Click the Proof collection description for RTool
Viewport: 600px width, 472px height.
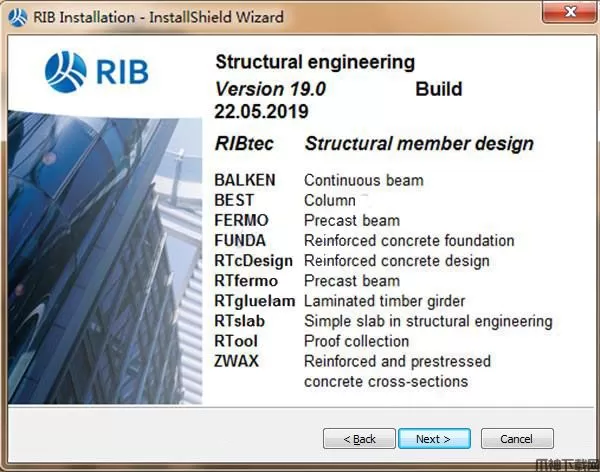(357, 341)
